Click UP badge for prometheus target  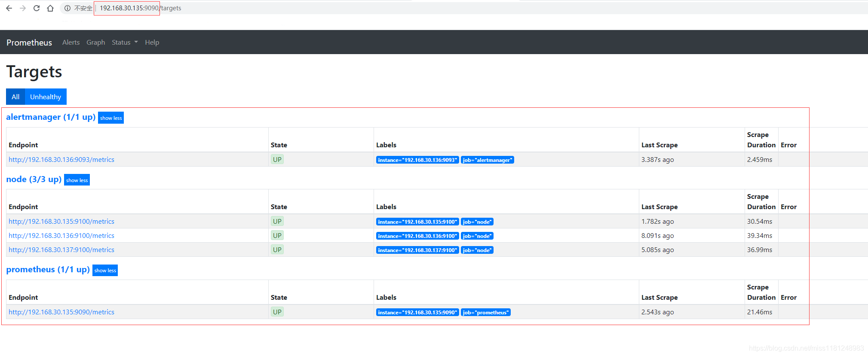click(x=277, y=312)
